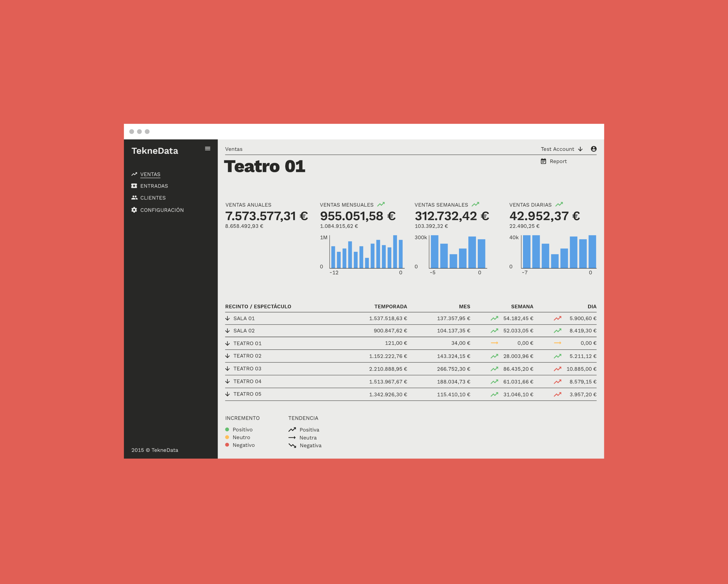This screenshot has width=728, height=584.
Task: Go to CLIENTES section
Action: click(x=153, y=198)
